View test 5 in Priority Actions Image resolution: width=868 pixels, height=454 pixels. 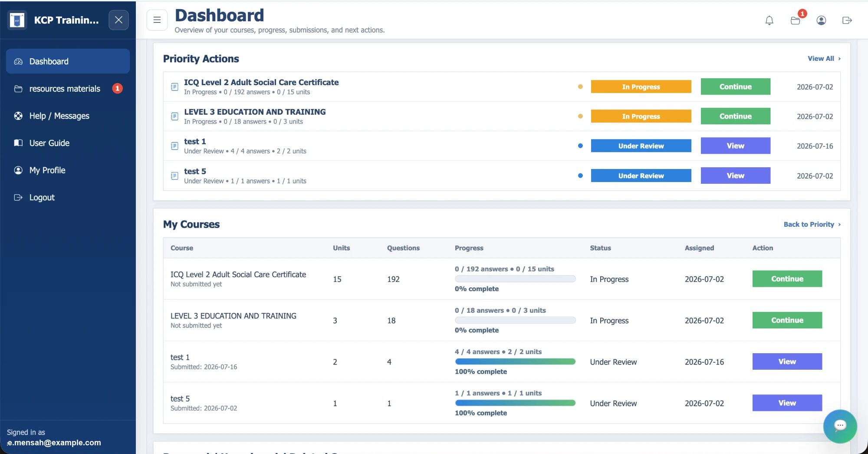tap(736, 176)
